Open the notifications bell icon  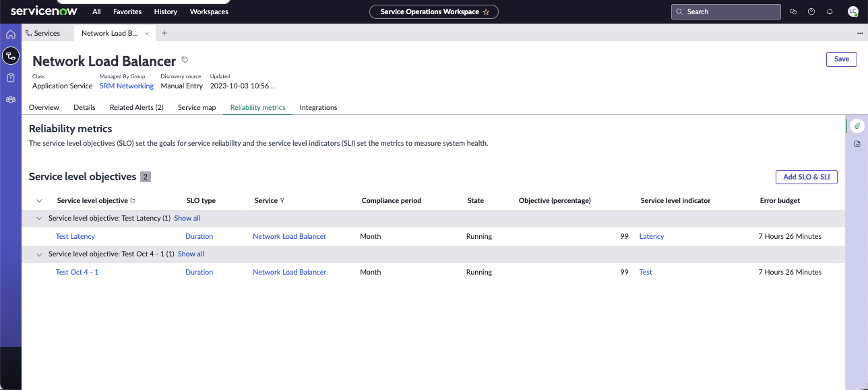pos(830,11)
